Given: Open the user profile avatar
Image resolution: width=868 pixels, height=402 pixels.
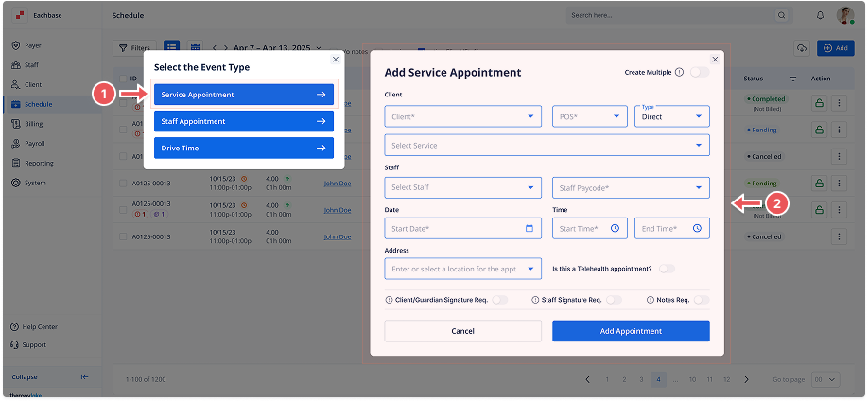Looking at the screenshot, I should (x=845, y=15).
